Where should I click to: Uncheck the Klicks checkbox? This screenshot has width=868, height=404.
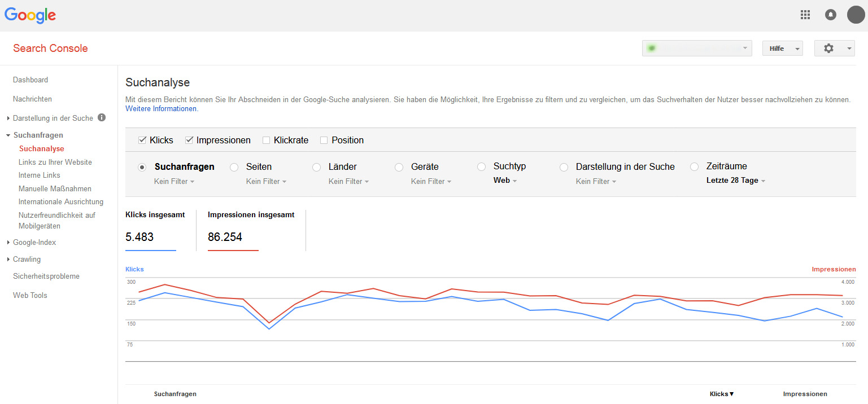[142, 140]
